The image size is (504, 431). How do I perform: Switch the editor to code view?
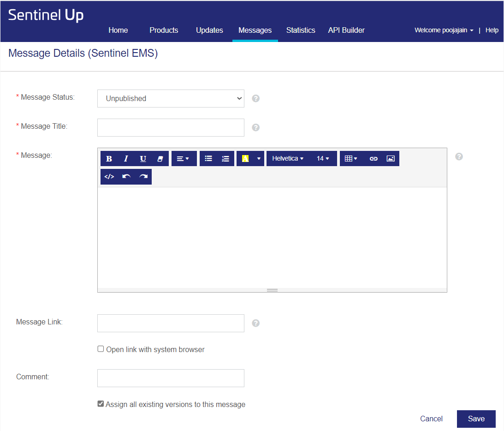[109, 177]
